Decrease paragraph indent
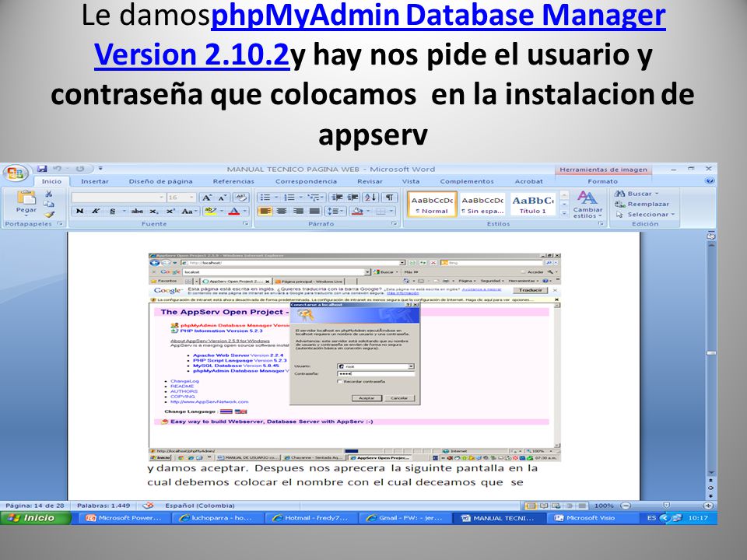This screenshot has height=560, width=747. [337, 197]
